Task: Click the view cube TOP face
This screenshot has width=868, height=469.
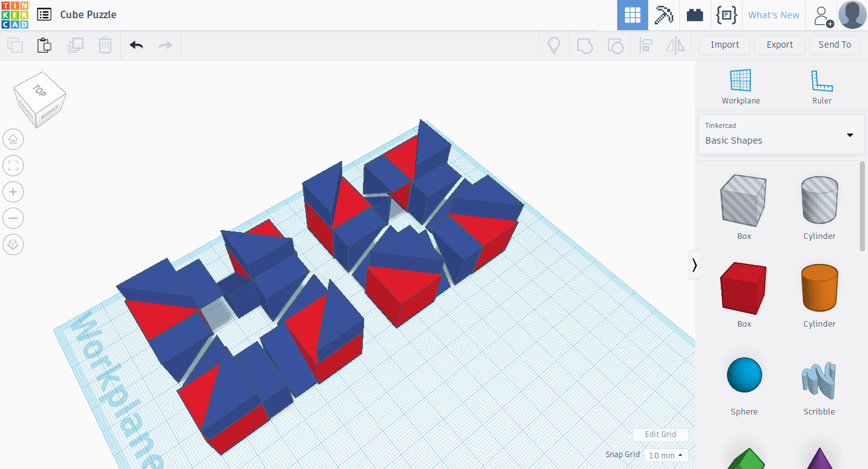Action: (x=39, y=90)
